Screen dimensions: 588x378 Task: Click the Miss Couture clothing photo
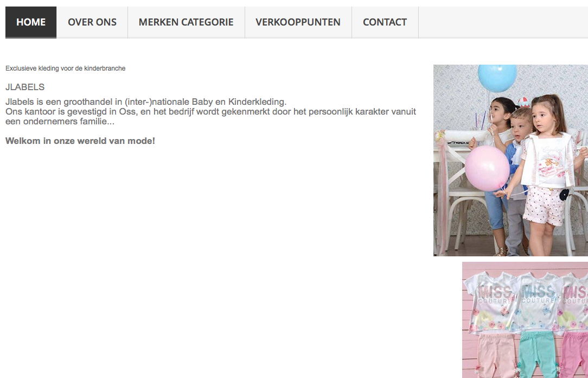click(x=525, y=320)
